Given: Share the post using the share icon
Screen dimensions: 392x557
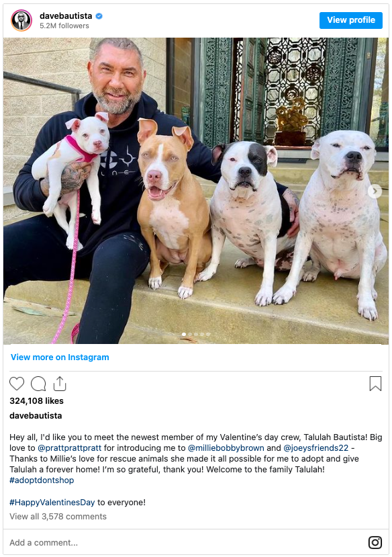Looking at the screenshot, I should [60, 383].
